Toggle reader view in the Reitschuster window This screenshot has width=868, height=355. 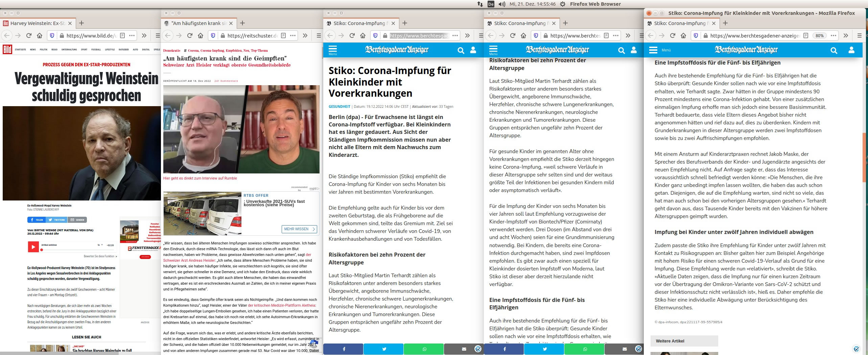[284, 35]
